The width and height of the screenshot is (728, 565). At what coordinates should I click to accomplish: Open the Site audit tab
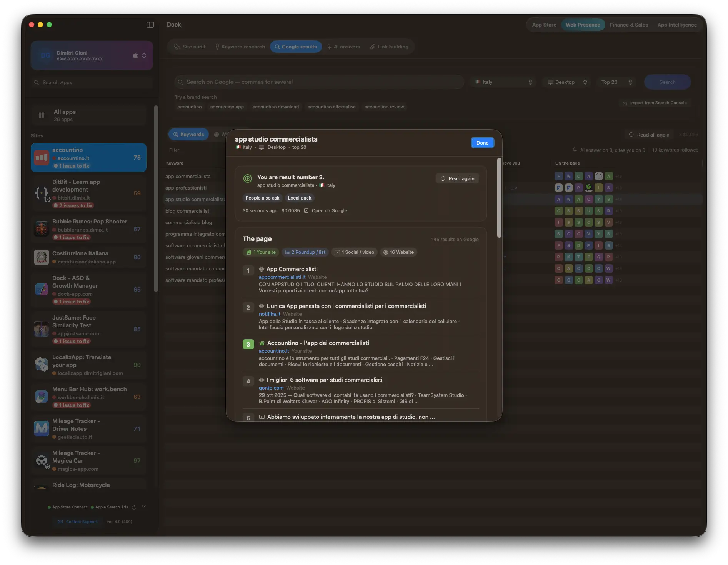click(x=190, y=47)
